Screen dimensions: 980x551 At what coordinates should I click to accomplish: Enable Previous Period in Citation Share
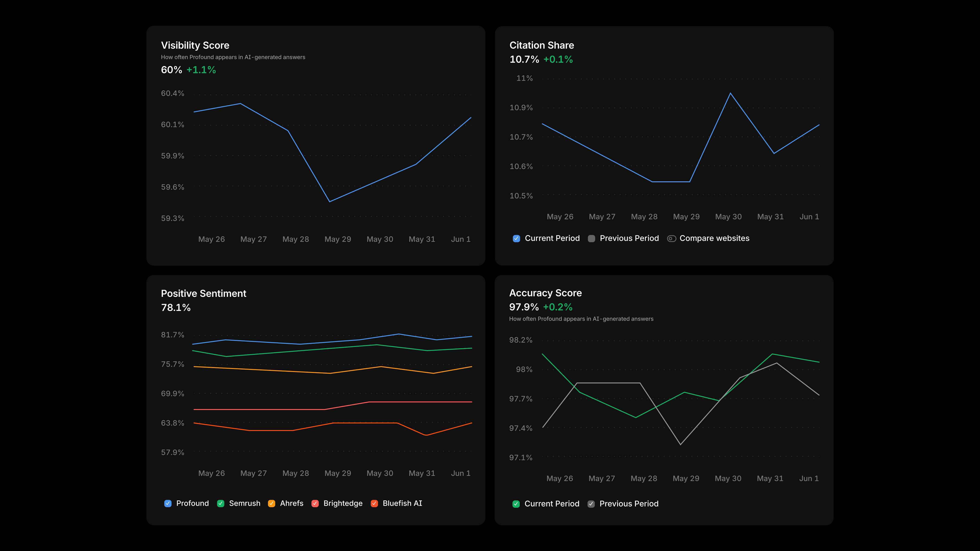(592, 238)
